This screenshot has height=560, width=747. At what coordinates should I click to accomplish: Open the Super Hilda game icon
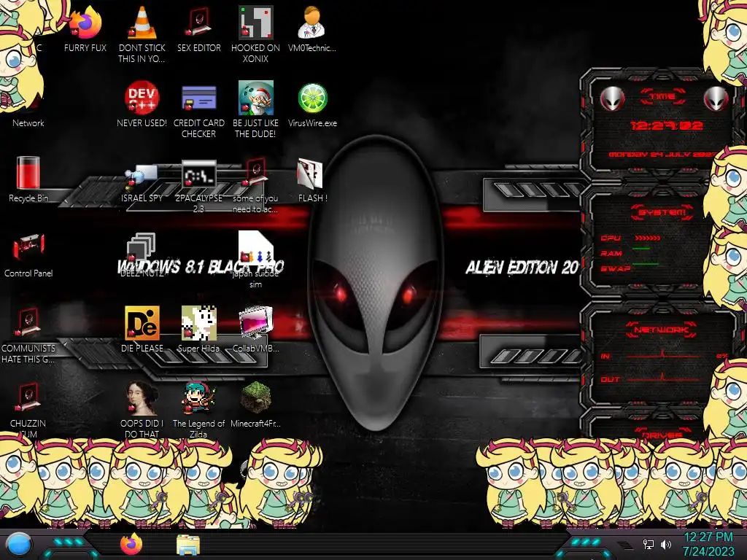coord(199,323)
